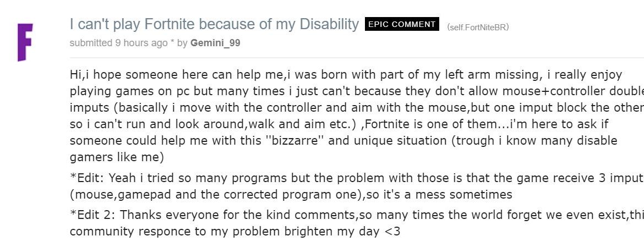
Task: Click the word submitted in the tagline
Action: click(x=91, y=43)
